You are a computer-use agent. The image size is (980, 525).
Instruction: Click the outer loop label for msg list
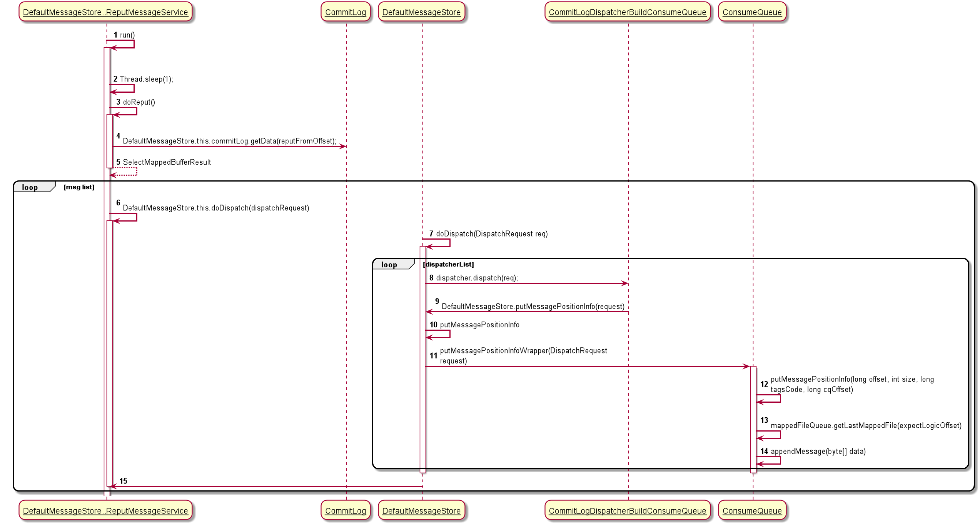pos(30,187)
